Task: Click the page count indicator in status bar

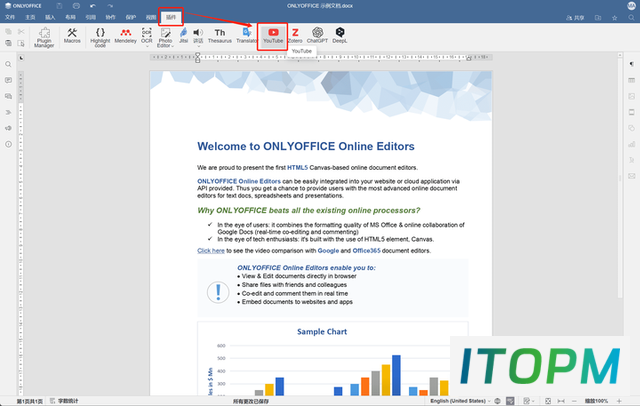Action: (x=29, y=401)
